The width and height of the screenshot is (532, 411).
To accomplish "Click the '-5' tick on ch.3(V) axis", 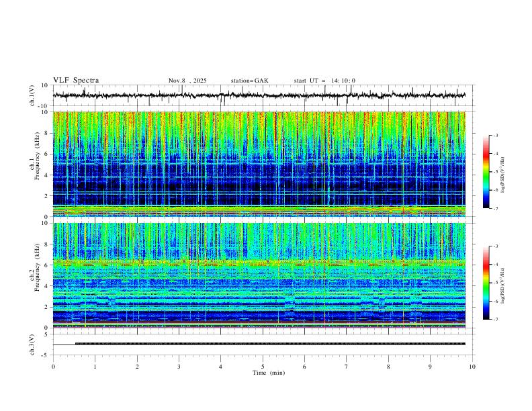I will coord(46,355).
